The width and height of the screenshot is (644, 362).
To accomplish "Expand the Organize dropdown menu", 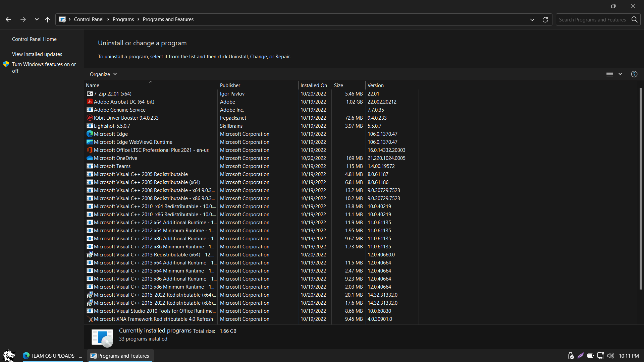I will [103, 74].
